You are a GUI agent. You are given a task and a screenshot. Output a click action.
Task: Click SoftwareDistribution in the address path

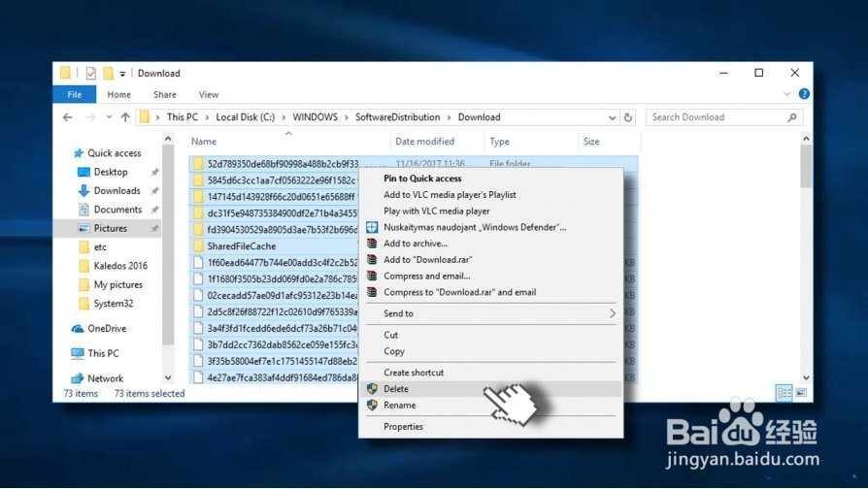coord(397,117)
